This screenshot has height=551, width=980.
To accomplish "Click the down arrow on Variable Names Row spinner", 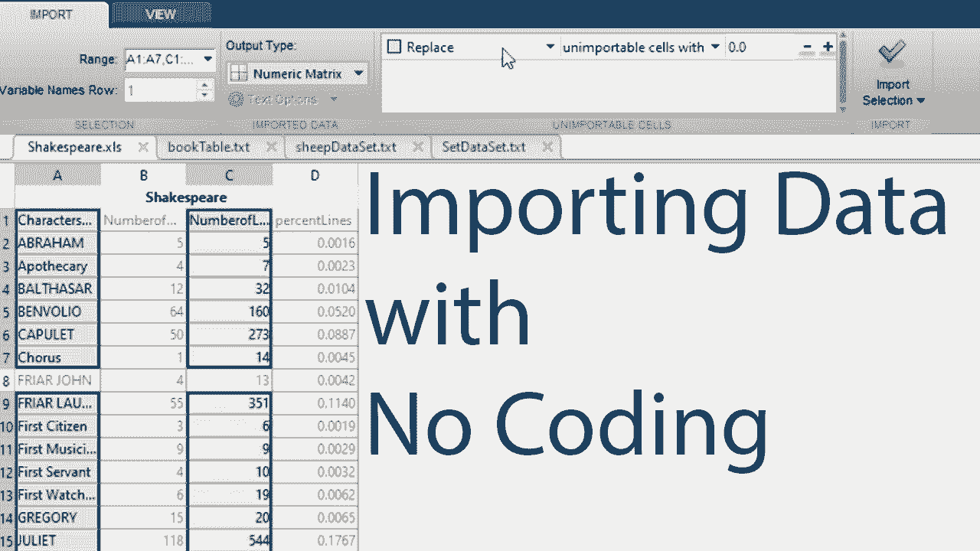I will 204,94.
